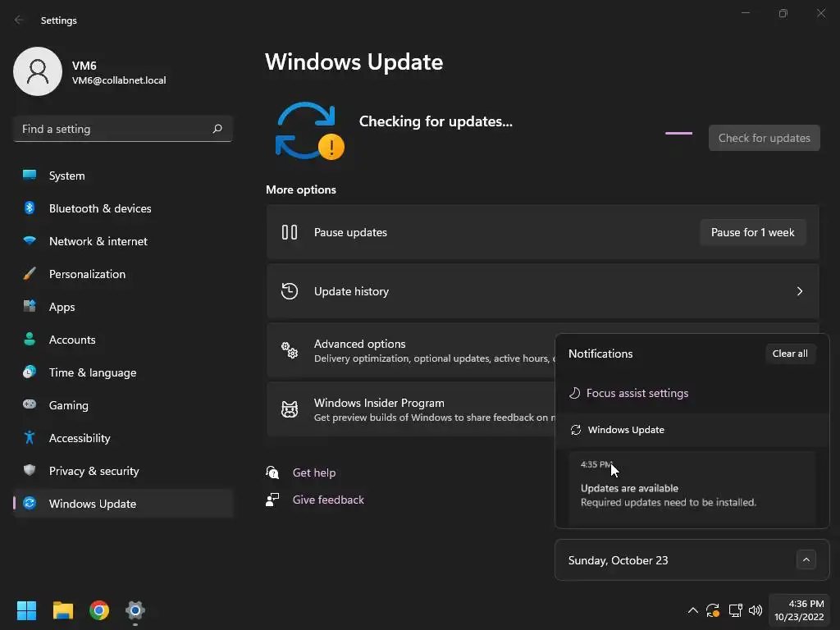This screenshot has height=630, width=840.
Task: Select Gaming in the sidebar
Action: pos(123,405)
